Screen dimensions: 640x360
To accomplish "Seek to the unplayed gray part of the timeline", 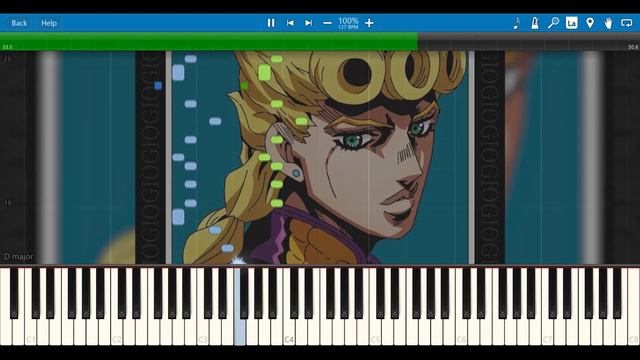I will click(x=529, y=42).
